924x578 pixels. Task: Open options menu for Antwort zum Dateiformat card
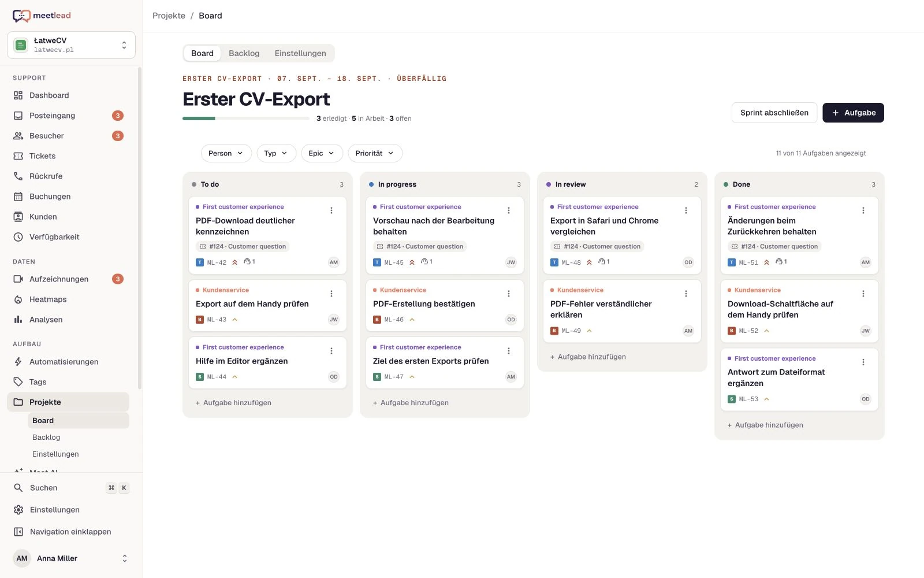coord(863,362)
